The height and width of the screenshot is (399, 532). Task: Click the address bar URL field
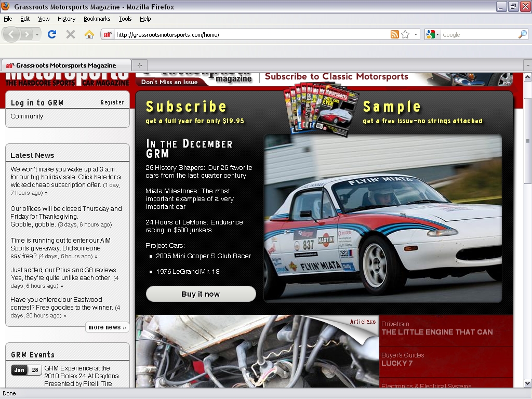[x=251, y=35]
